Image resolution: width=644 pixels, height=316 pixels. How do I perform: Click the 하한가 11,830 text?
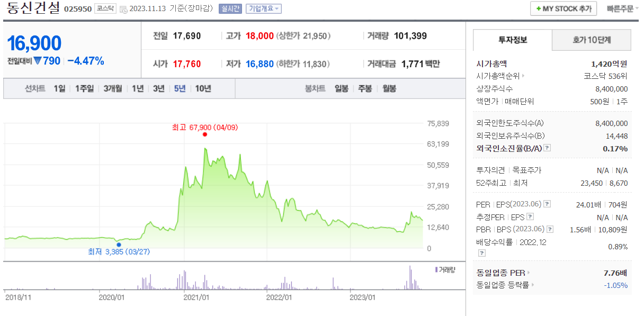pyautogui.click(x=303, y=64)
